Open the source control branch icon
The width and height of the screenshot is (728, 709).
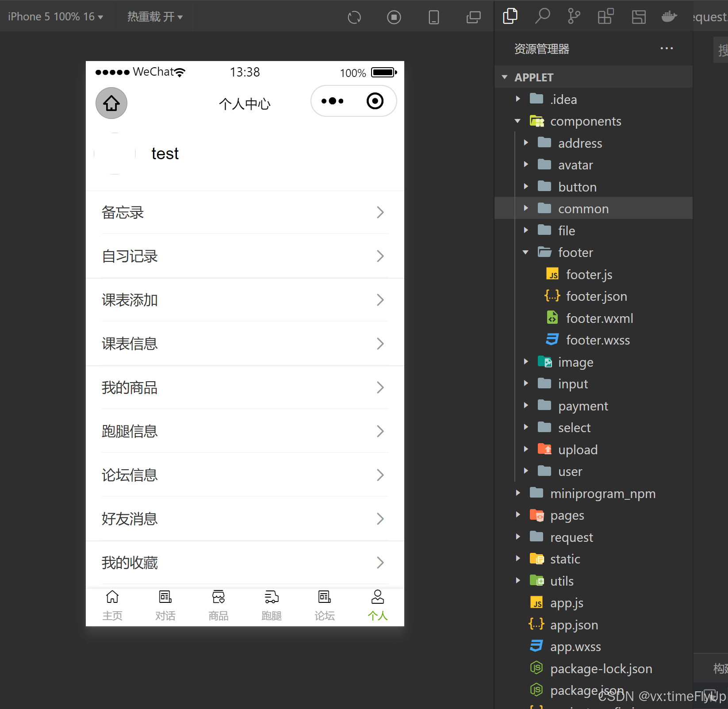(574, 16)
